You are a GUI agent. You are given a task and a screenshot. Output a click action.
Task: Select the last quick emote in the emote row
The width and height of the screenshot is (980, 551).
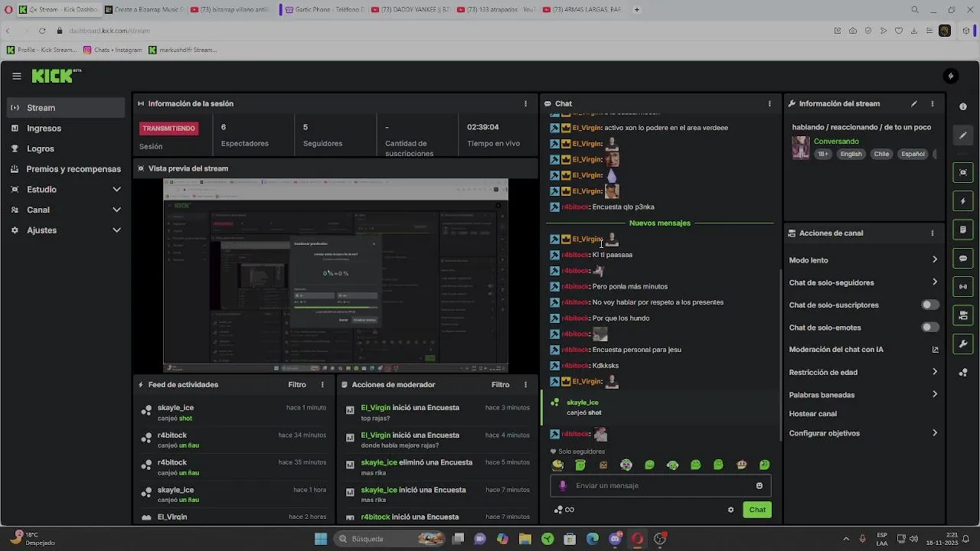click(x=764, y=465)
